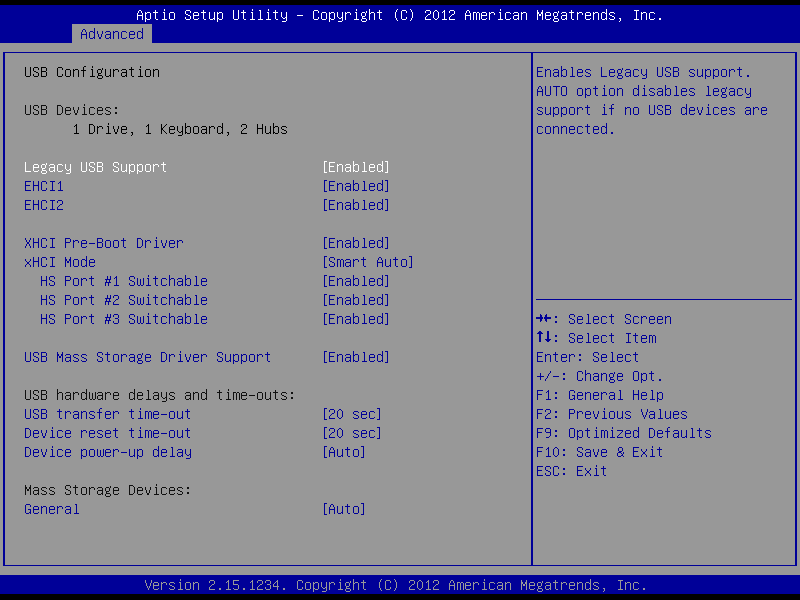Toggle XHCI Pre-Boot Driver value
The width and height of the screenshot is (800, 600).
pos(355,243)
